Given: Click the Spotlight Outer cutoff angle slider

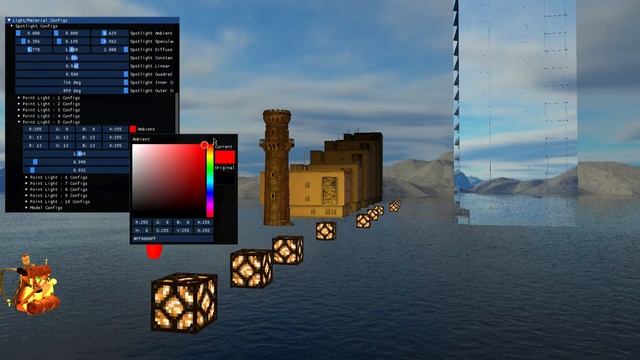Looking at the screenshot, I should click(72, 91).
